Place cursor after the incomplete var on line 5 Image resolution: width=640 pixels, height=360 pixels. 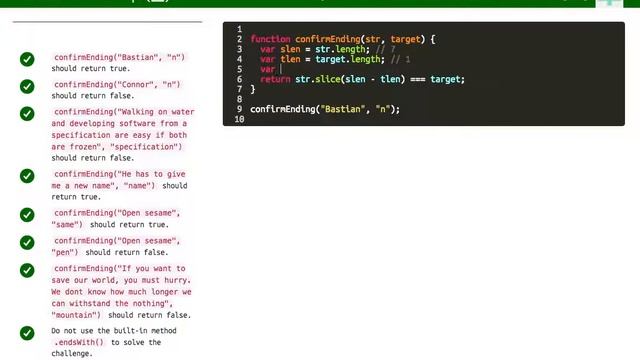(x=281, y=69)
